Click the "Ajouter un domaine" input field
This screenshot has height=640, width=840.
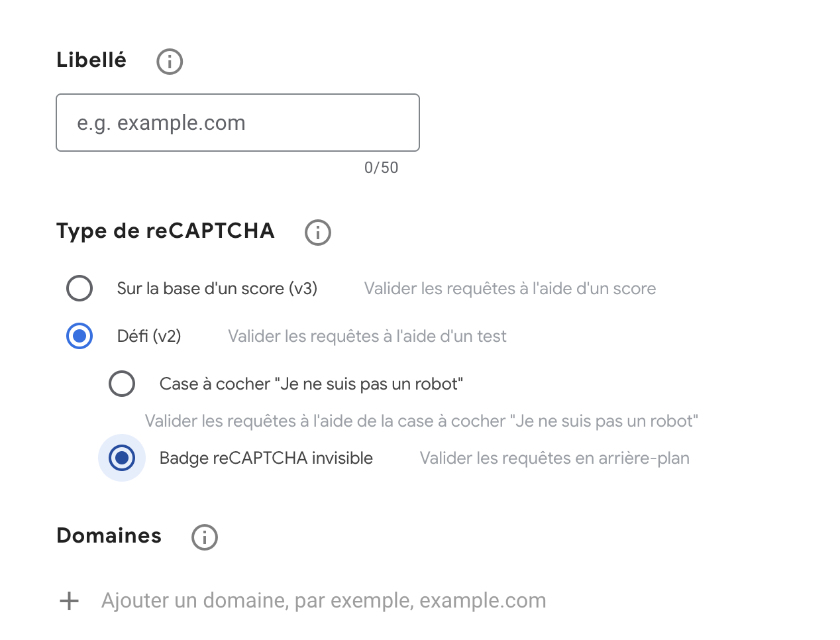click(323, 601)
